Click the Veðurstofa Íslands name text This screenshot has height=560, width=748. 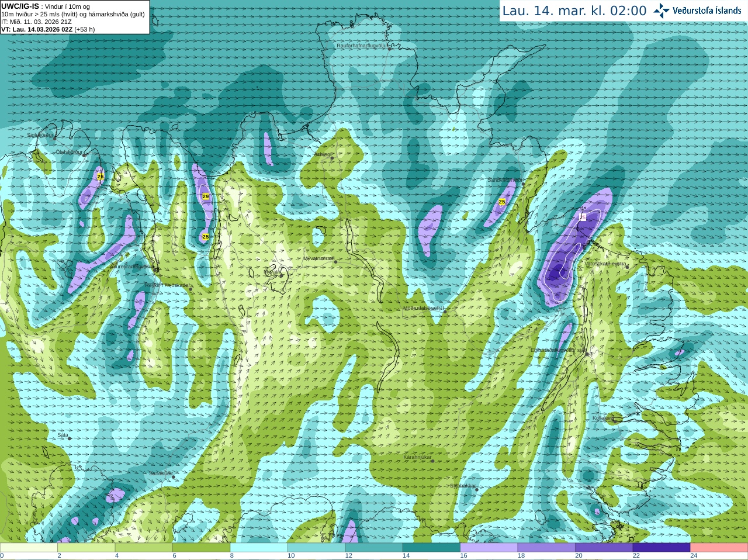(707, 11)
